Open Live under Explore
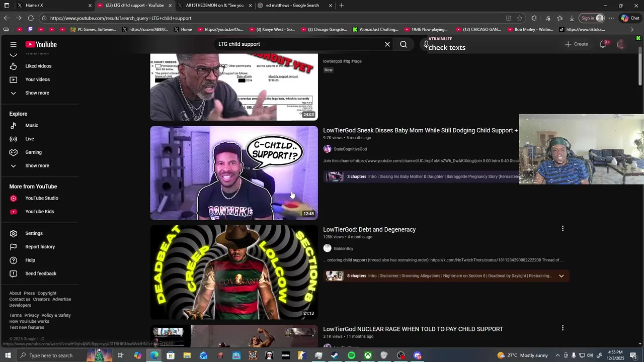 point(30,139)
